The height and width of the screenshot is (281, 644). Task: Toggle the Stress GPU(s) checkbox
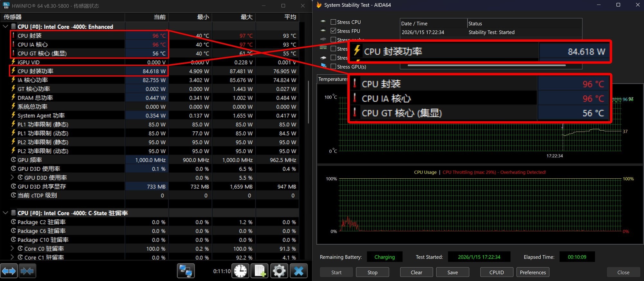point(333,67)
